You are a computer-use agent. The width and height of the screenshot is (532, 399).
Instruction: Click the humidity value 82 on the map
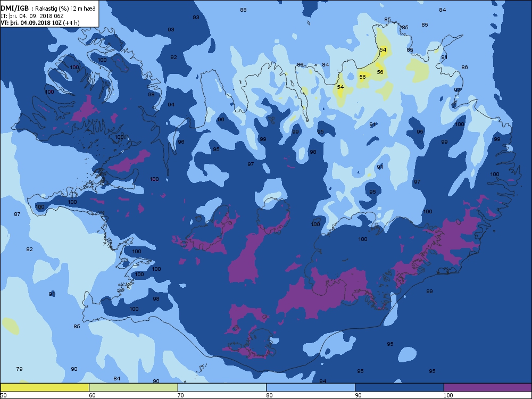[x=29, y=249]
